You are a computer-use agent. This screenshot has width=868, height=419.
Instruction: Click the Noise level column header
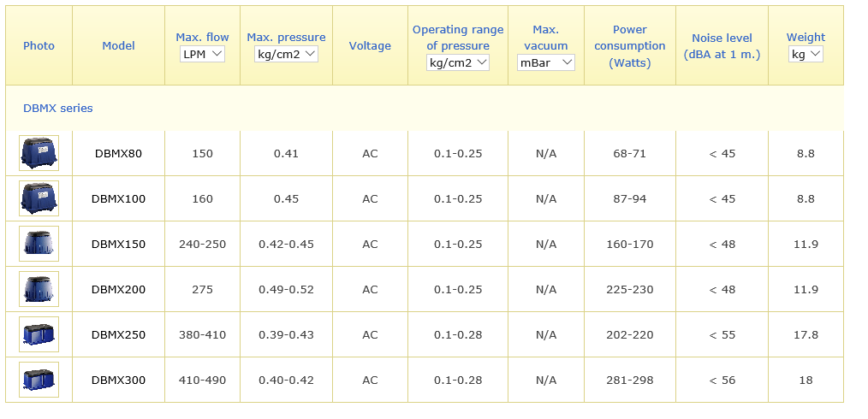coord(722,46)
